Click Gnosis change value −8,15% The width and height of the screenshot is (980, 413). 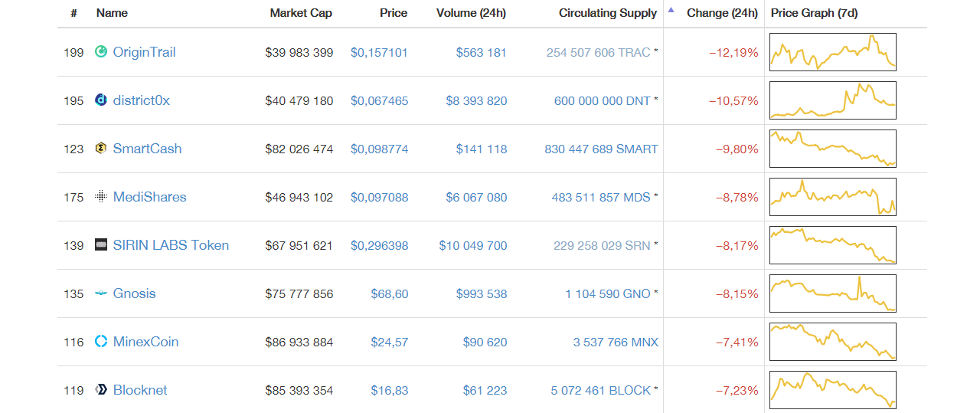(x=737, y=293)
